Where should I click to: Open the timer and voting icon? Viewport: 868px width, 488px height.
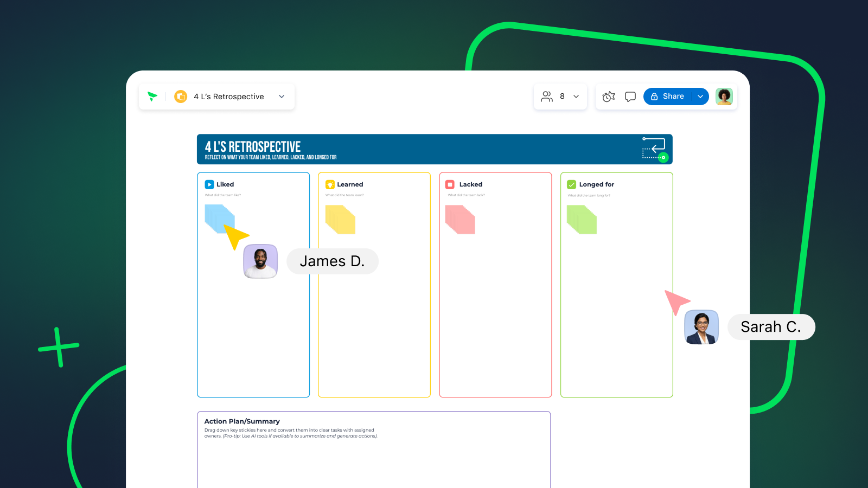(609, 97)
